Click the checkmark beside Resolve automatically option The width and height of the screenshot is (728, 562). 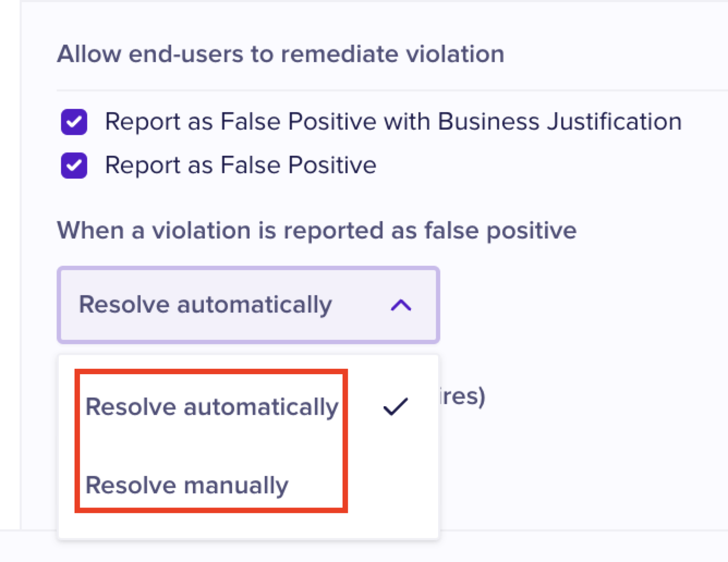point(396,407)
